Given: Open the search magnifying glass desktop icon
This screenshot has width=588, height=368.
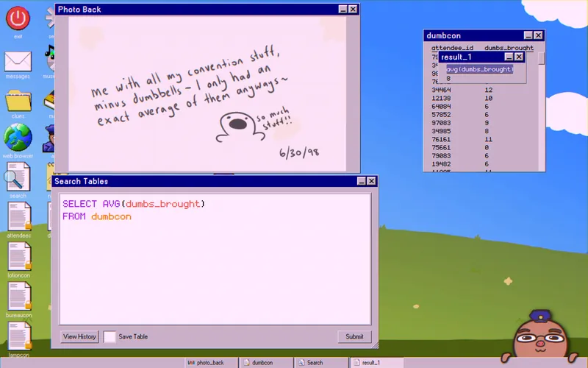Looking at the screenshot, I should pos(17,177).
